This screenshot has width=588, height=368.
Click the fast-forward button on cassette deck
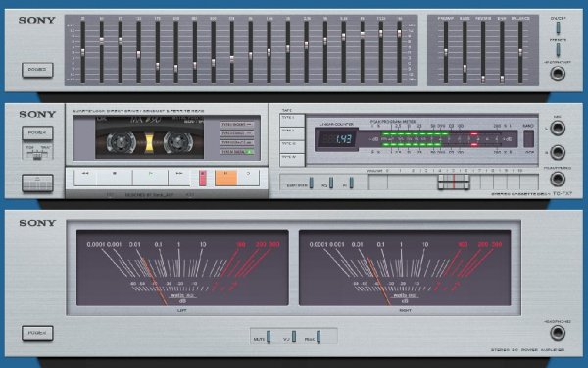(x=179, y=177)
